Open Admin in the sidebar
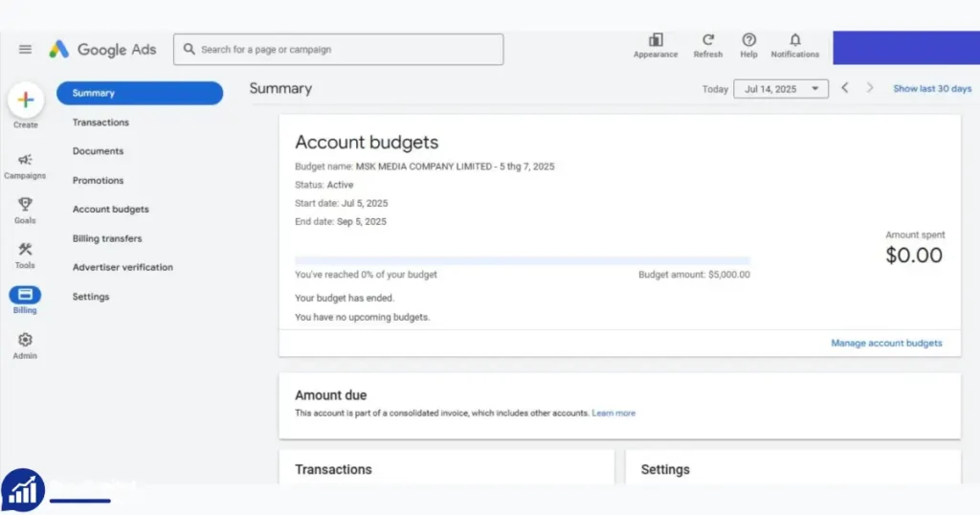This screenshot has height=515, width=980. point(25,346)
